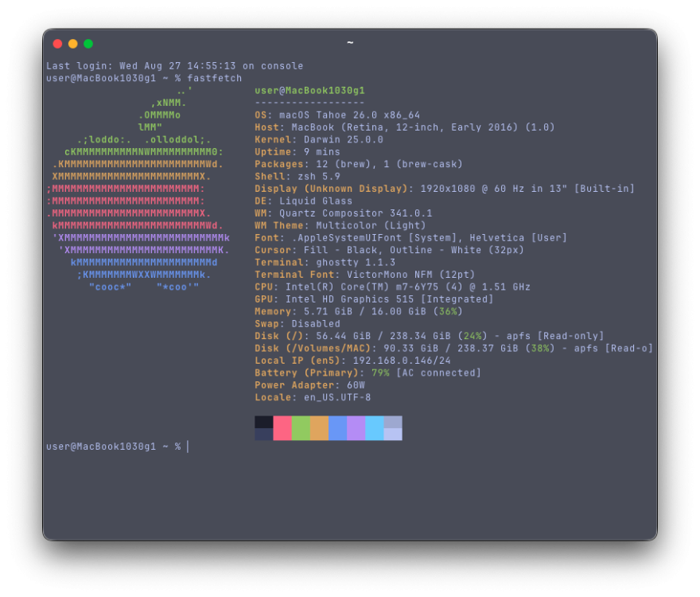Image resolution: width=700 pixels, height=597 pixels.
Task: Click the Swap Disabled line
Action: [297, 324]
